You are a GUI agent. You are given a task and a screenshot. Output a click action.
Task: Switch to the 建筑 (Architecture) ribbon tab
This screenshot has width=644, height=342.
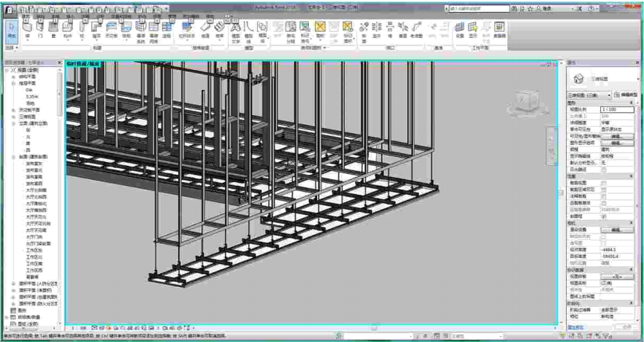coord(26,16)
